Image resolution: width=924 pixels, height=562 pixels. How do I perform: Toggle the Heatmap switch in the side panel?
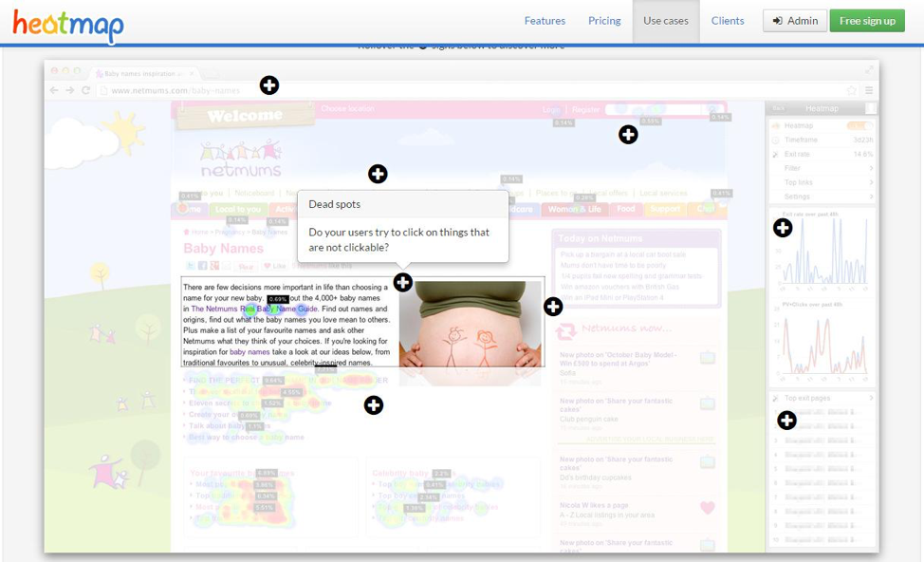coord(859,125)
